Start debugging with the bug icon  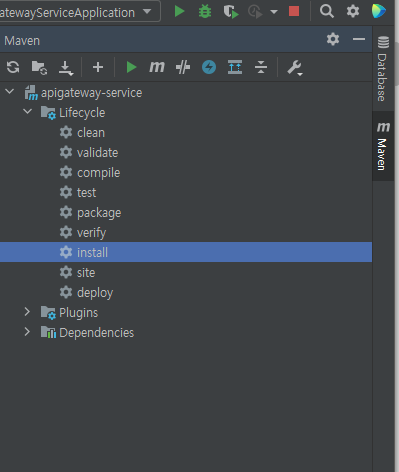click(x=205, y=11)
